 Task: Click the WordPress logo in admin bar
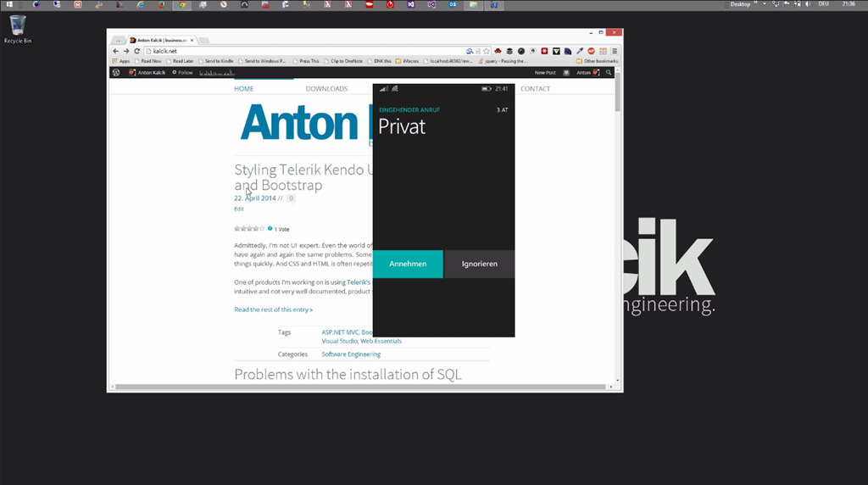[116, 73]
